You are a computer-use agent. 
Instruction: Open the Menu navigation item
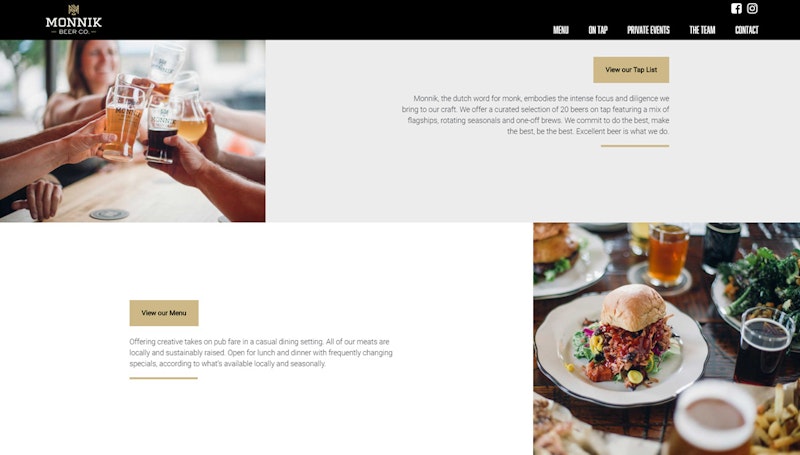(x=561, y=30)
